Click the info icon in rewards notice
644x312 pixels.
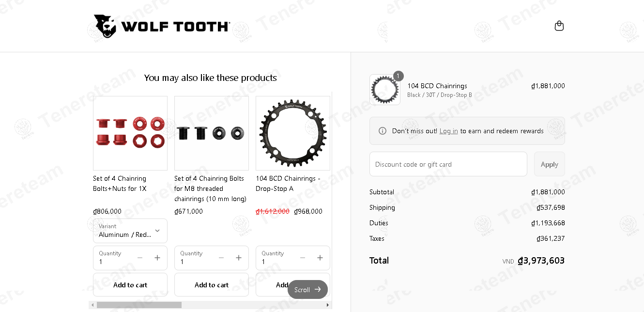pyautogui.click(x=383, y=131)
